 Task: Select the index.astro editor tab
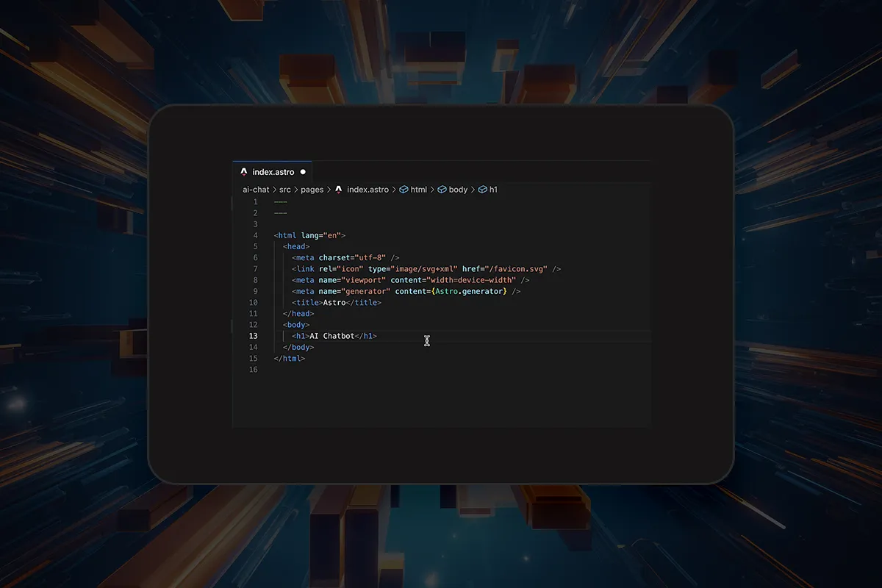[272, 172]
